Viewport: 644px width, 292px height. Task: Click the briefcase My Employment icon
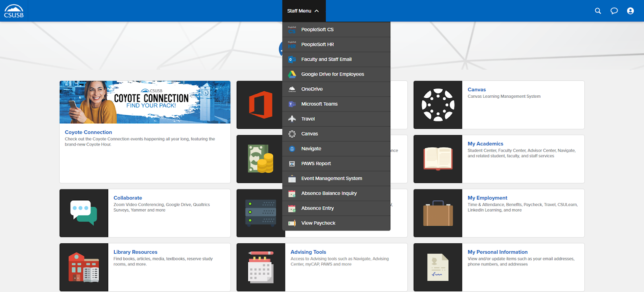pos(438,213)
